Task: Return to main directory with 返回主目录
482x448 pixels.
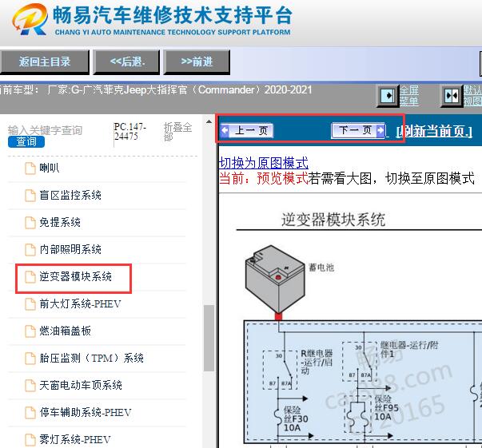Action: (x=45, y=62)
